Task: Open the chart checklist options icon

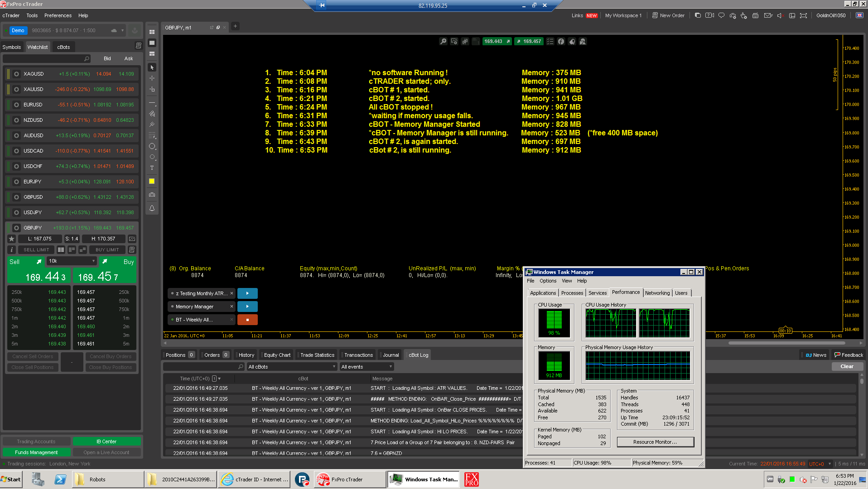Action: coord(550,41)
